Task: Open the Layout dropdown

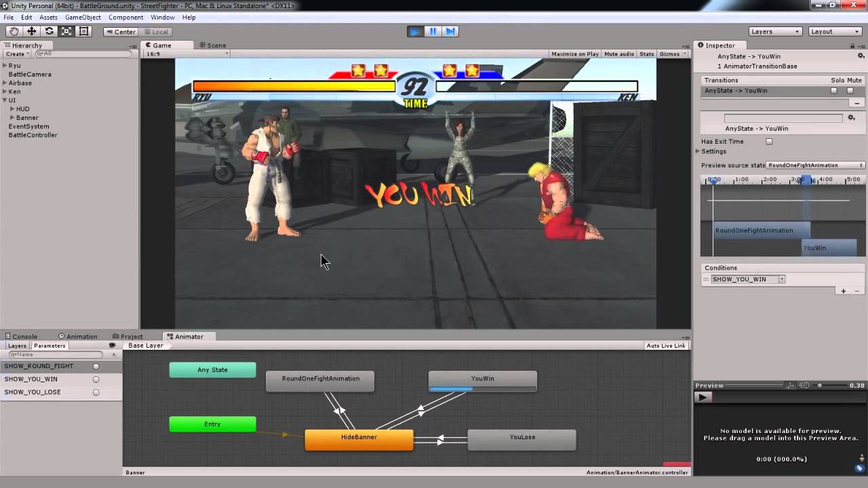Action: pos(835,31)
